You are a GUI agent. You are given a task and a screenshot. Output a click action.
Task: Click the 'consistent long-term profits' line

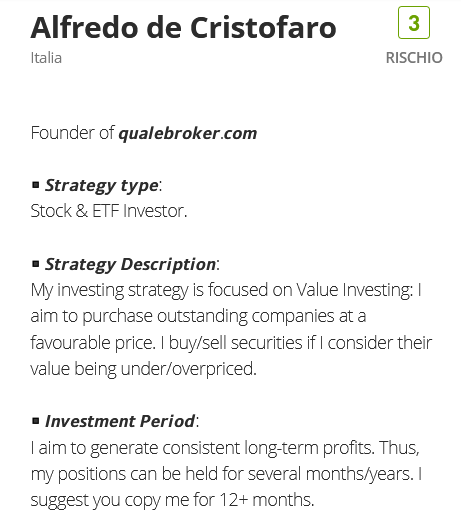[x=225, y=448]
